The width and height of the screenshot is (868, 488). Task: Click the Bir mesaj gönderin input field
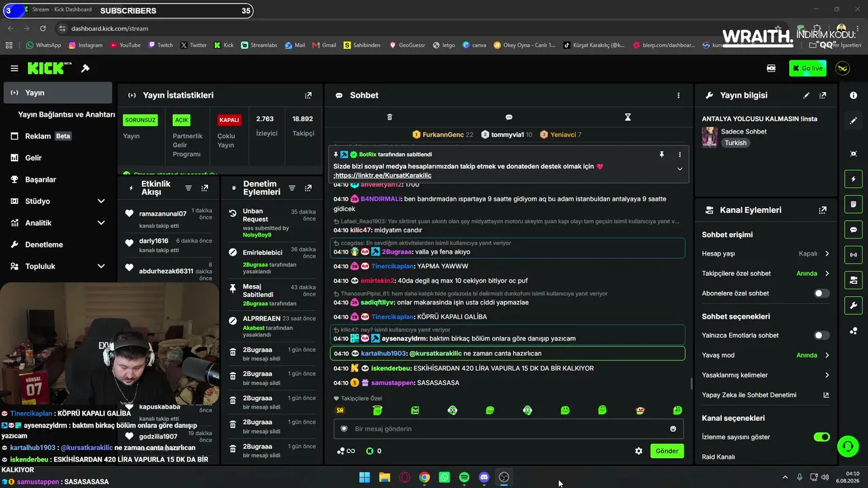(x=509, y=429)
